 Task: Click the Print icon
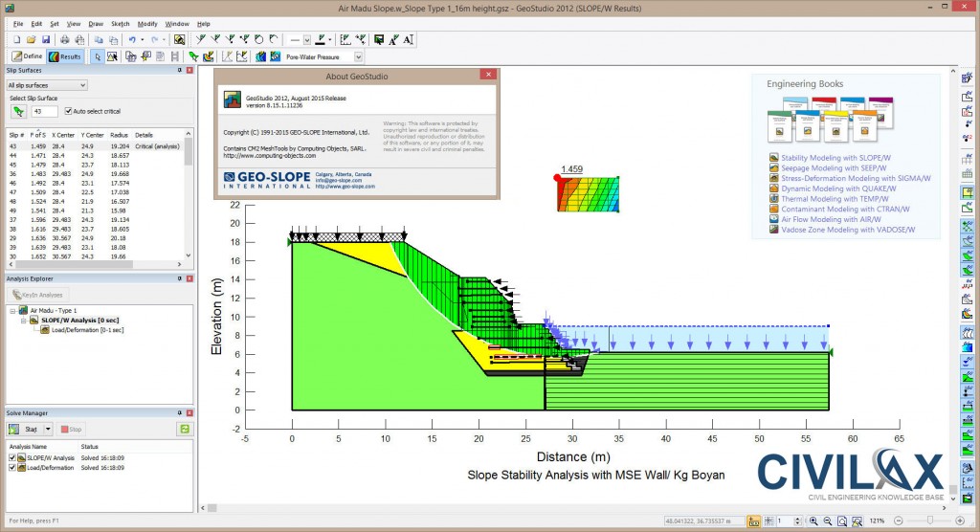coord(65,39)
